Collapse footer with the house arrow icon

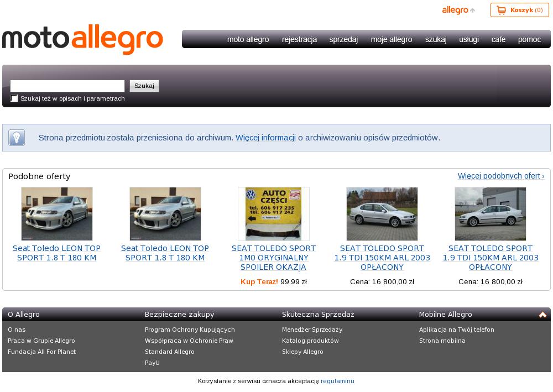pos(542,315)
